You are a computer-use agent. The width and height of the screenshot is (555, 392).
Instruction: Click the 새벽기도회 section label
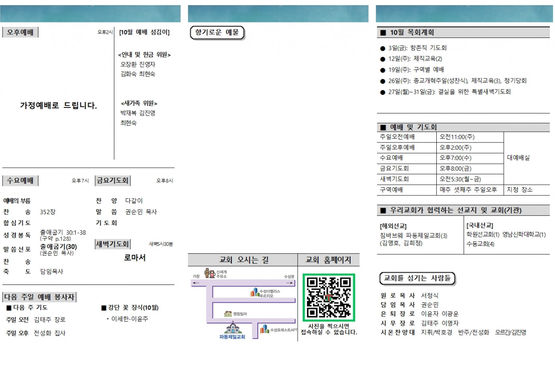(x=113, y=244)
